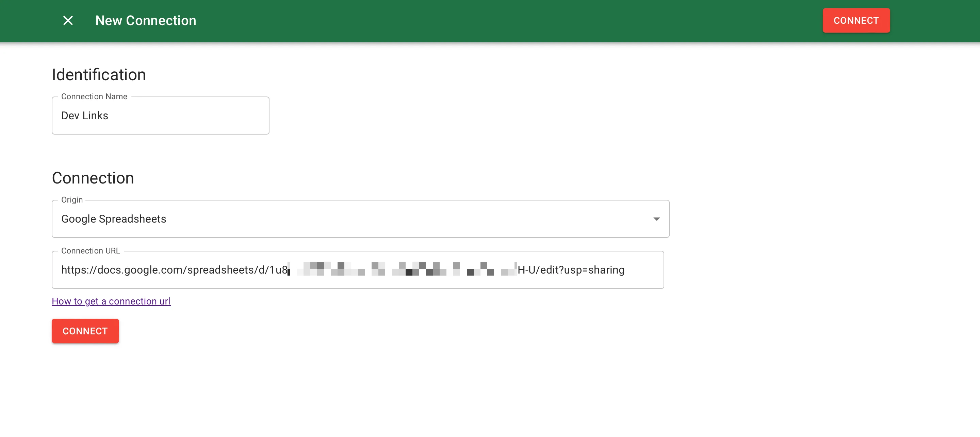Close the New Connection dialog with X
The height and width of the screenshot is (437, 980).
[x=68, y=20]
